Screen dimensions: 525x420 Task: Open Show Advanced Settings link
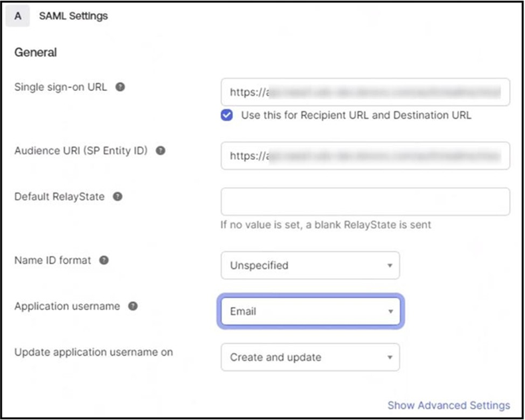click(449, 405)
